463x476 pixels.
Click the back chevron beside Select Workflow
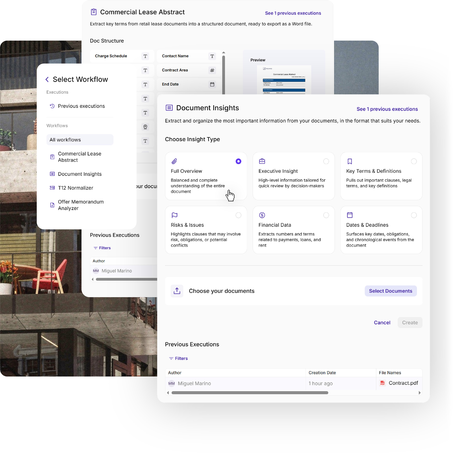(x=47, y=80)
